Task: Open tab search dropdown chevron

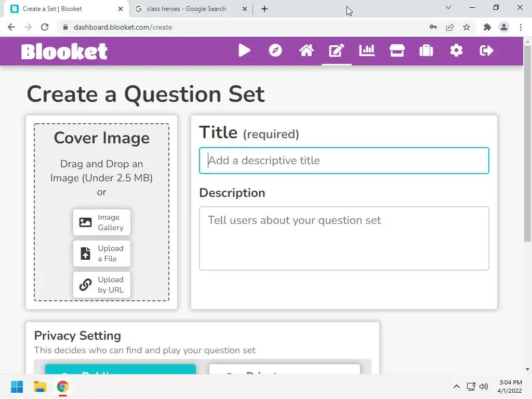Action: point(448,7)
